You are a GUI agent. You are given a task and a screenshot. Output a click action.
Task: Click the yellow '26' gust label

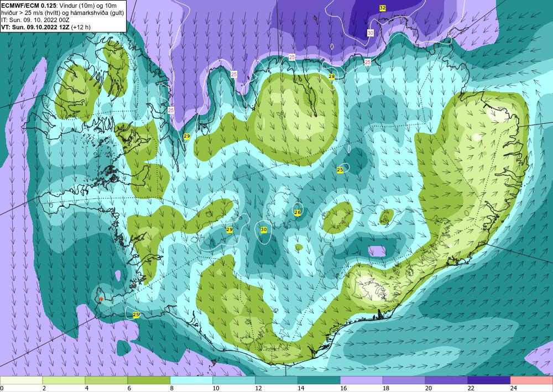pos(298,212)
